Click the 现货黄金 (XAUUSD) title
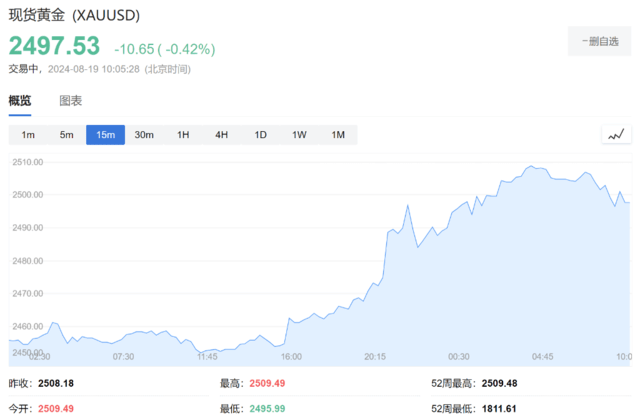 pyautogui.click(x=75, y=17)
